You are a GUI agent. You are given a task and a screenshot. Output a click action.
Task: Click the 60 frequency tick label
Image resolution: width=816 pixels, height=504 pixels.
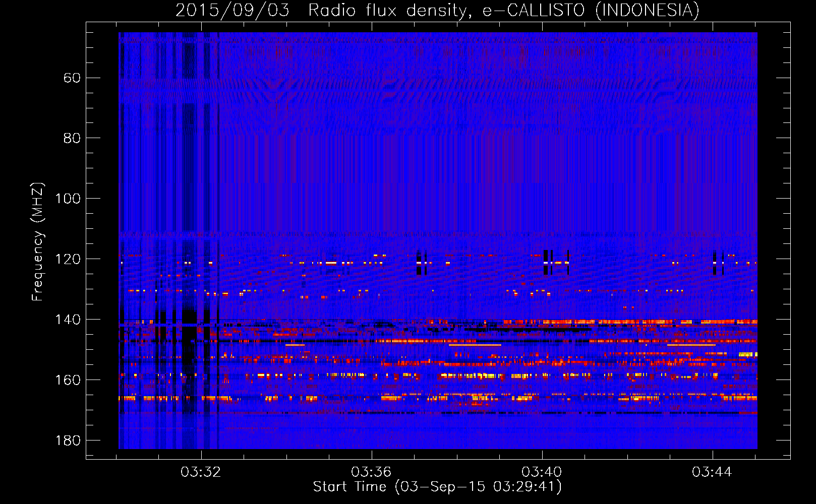[x=72, y=78]
